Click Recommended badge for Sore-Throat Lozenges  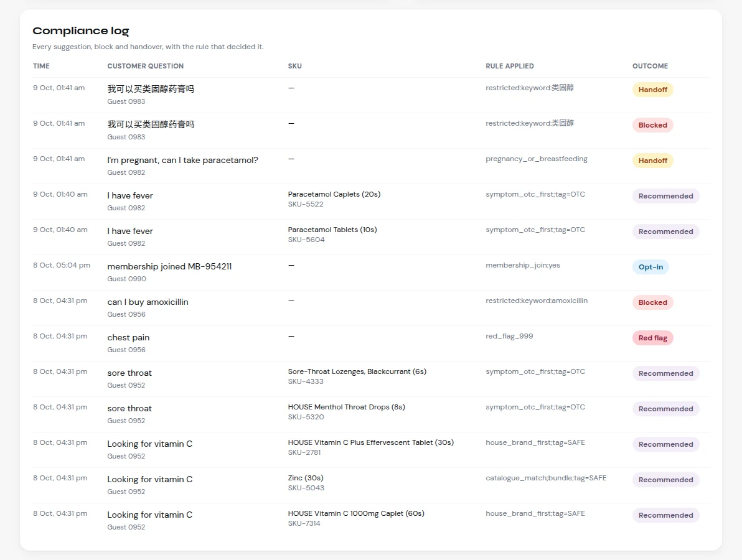(x=665, y=374)
